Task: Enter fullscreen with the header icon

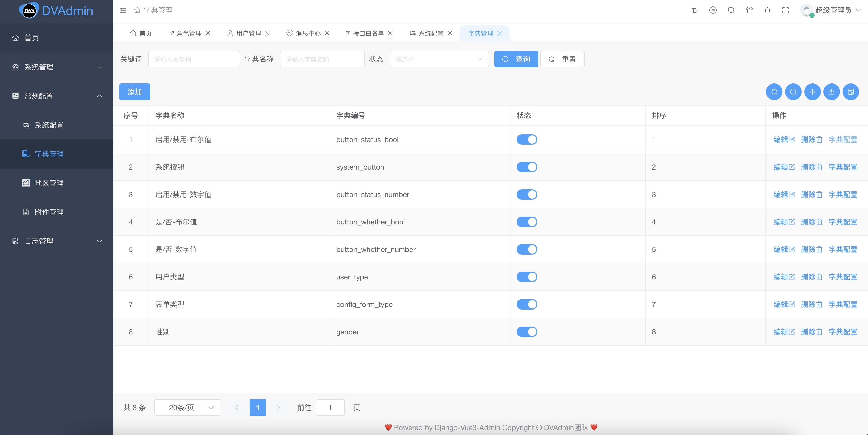Action: pos(785,10)
